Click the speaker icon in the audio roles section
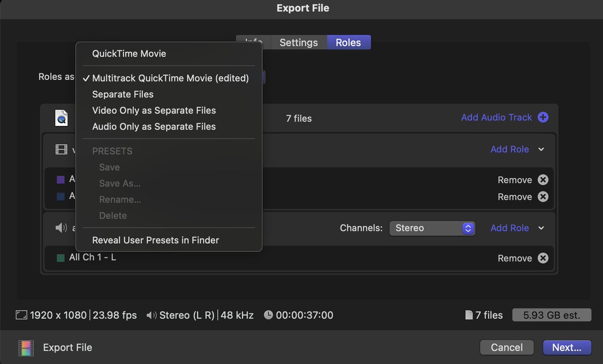The height and width of the screenshot is (364, 603). coord(60,227)
